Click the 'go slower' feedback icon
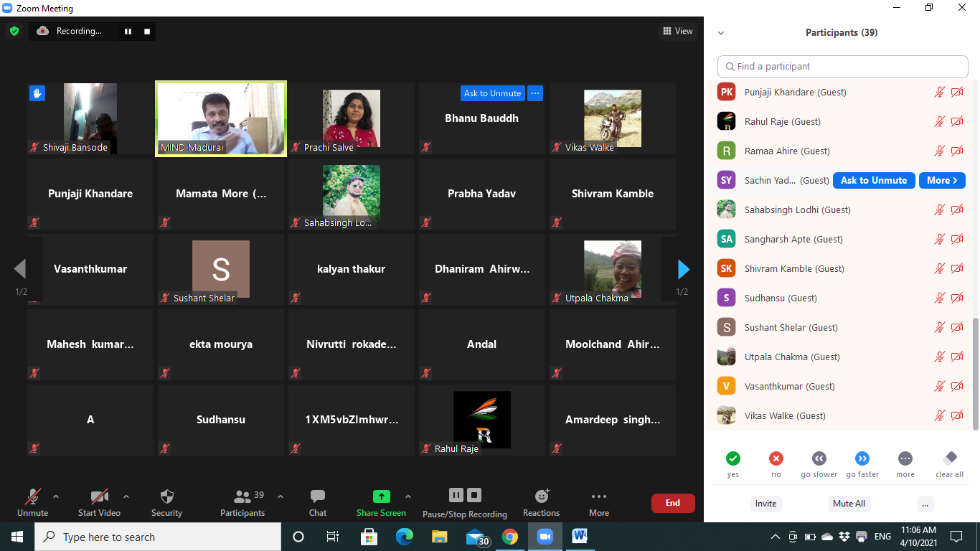 tap(819, 458)
